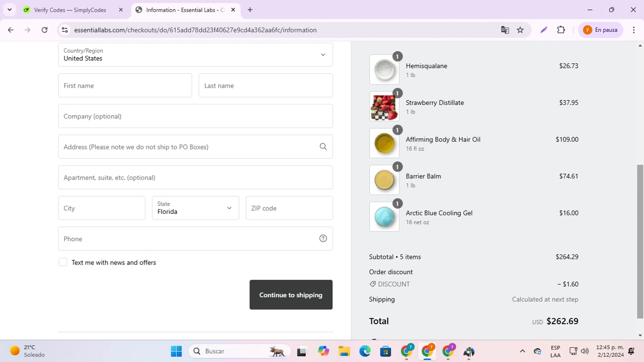Check Text me with news and offers
644x362 pixels.
(63, 262)
